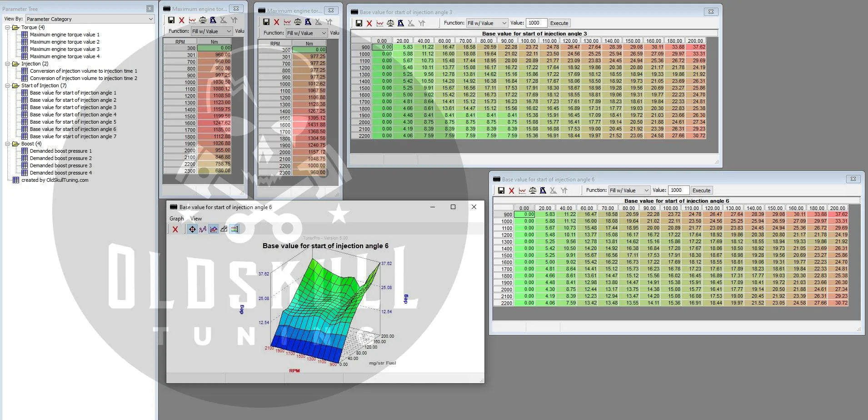This screenshot has height=420, width=868.
Task: Open the View By Parameter Category dropdown
Action: (x=90, y=19)
